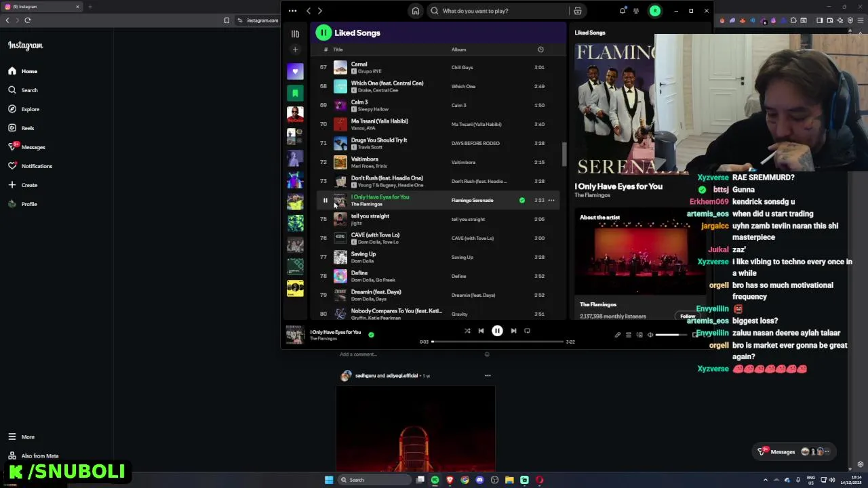Open Spotify user profile avatar
The width and height of the screenshot is (868, 488).
655,11
